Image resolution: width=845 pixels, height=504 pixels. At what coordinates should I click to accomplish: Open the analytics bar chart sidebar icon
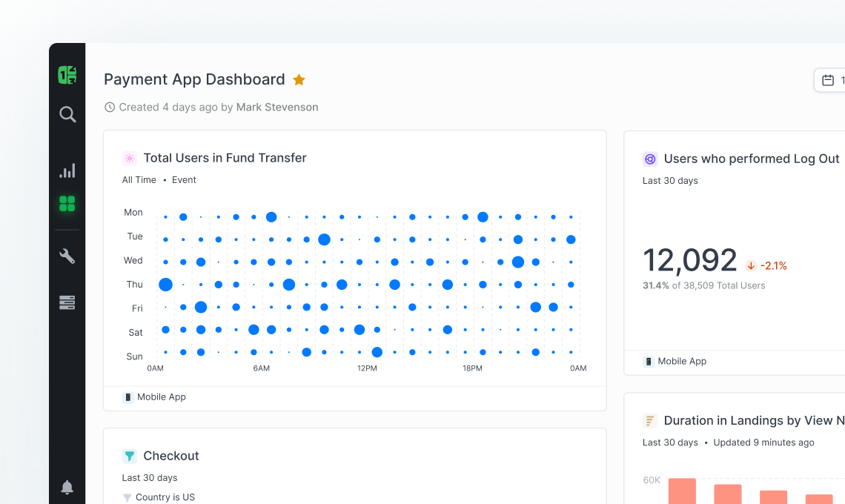pyautogui.click(x=67, y=171)
